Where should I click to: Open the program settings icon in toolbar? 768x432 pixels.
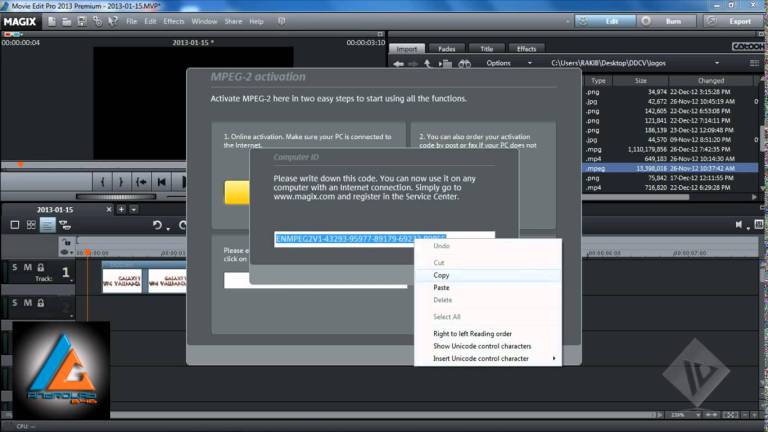97,22
